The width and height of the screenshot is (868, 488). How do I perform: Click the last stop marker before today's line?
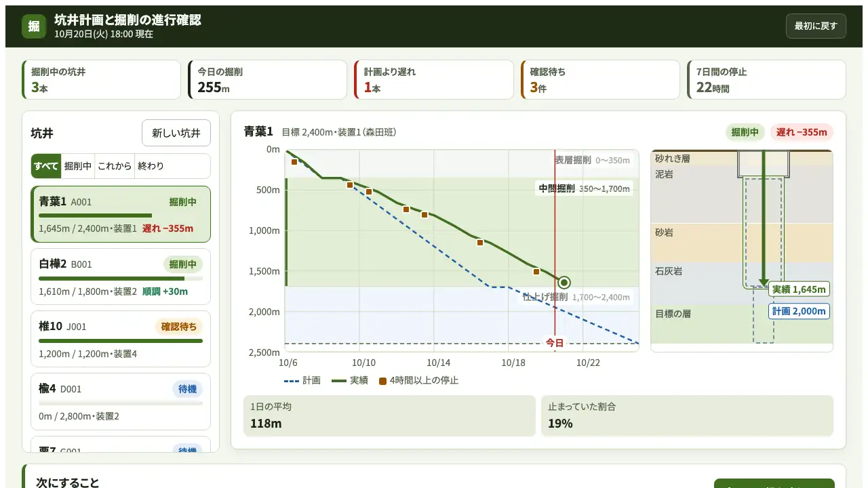tap(536, 272)
